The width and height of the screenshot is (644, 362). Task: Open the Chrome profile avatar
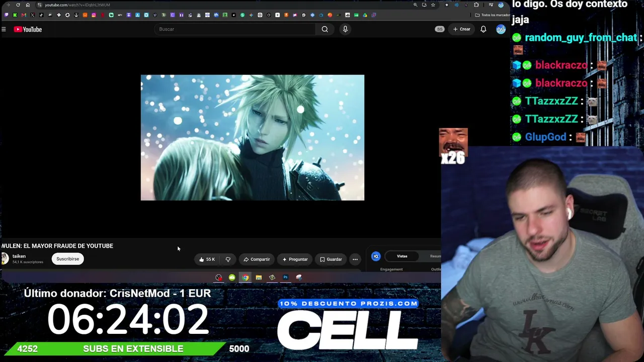click(501, 5)
